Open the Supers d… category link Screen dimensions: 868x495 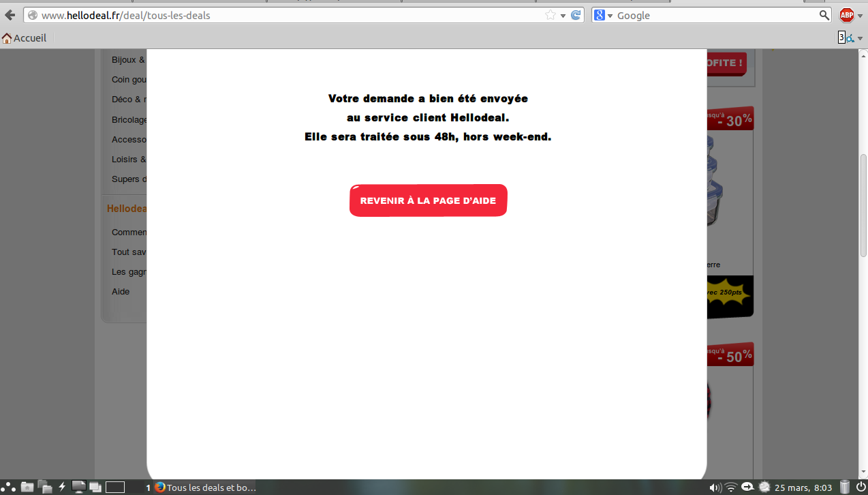[x=129, y=179]
